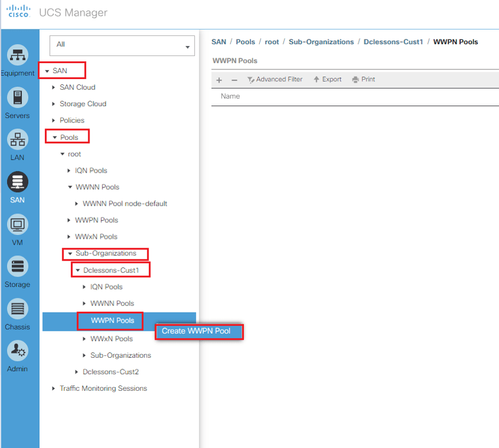Expand the Policies node
499x448 pixels.
(x=54, y=120)
